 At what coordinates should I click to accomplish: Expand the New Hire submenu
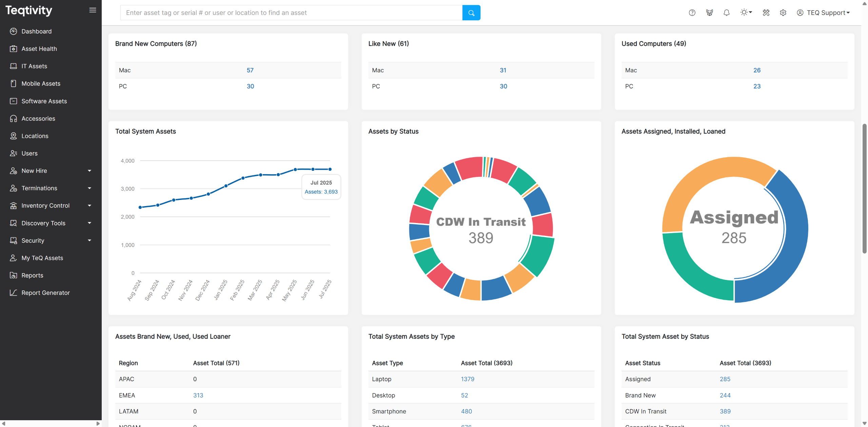pos(90,171)
